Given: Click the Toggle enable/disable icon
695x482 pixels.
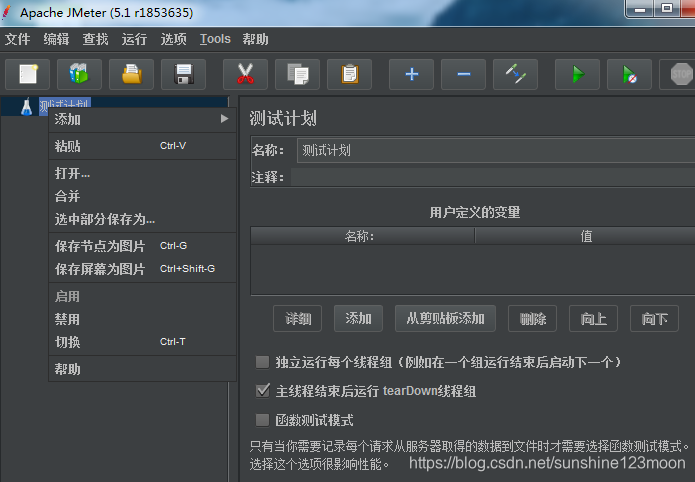Looking at the screenshot, I should [x=515, y=74].
